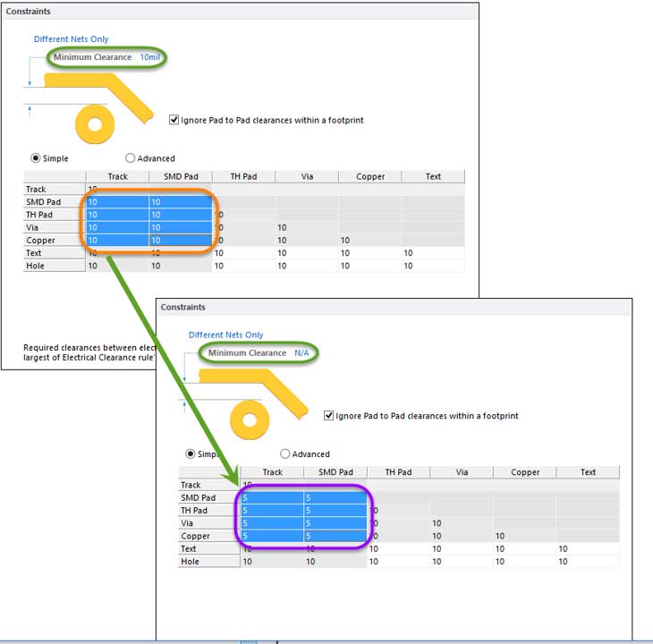Click the Hole-to-Text clearance cell in lower table
653x644 pixels.
tap(588, 562)
